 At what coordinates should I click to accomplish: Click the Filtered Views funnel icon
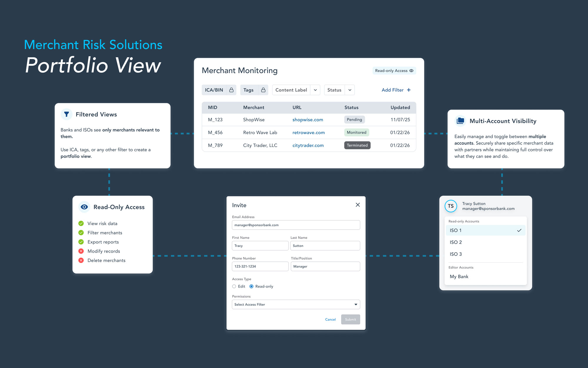pos(66,114)
